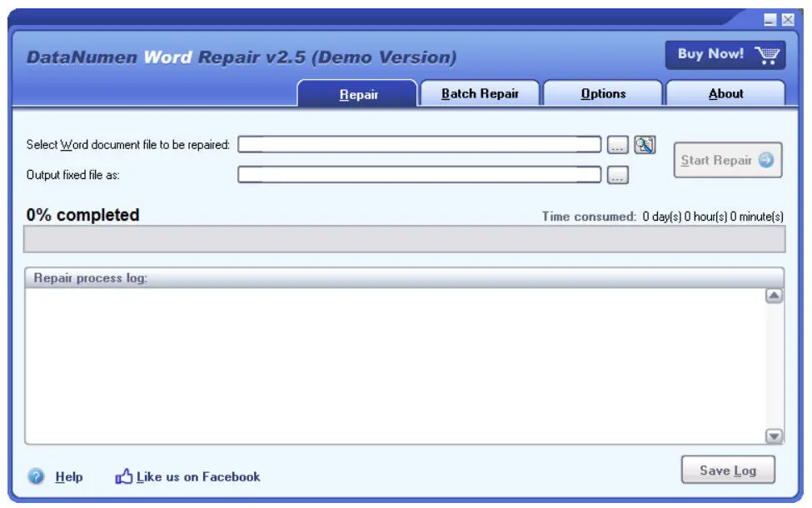The width and height of the screenshot is (812, 508).
Task: Save the repair log with Save Log
Action: pos(728,470)
